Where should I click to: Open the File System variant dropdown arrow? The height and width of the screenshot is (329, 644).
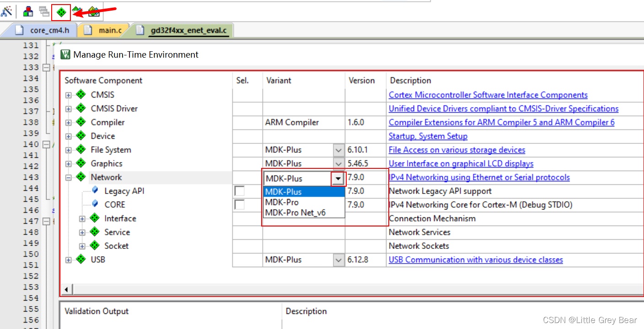point(338,150)
